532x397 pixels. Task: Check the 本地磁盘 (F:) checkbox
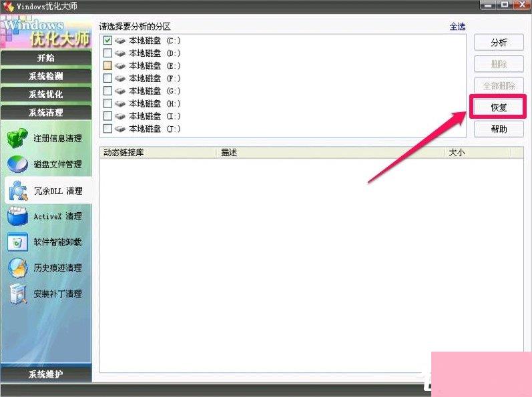click(107, 78)
